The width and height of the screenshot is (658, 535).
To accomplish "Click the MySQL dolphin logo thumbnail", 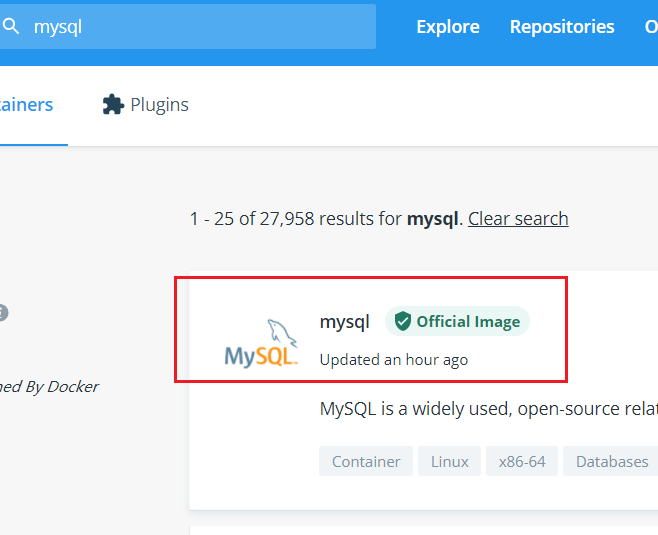I will coord(261,343).
